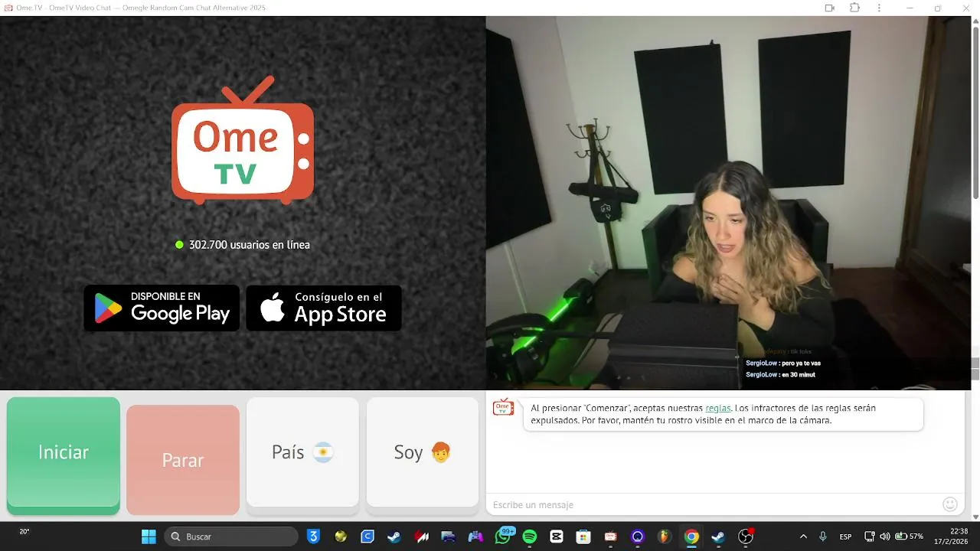The height and width of the screenshot is (551, 980).
Task: Open Spotify from the taskbar
Action: tap(530, 536)
